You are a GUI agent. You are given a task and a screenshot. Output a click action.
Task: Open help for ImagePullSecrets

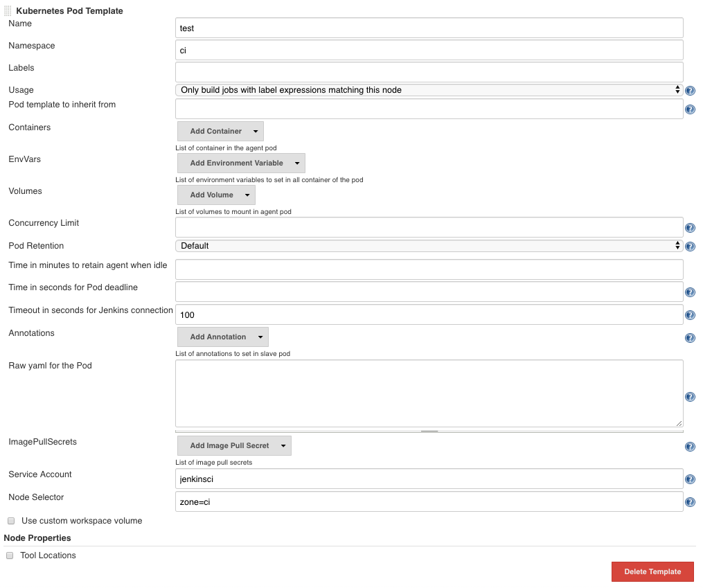click(x=690, y=447)
